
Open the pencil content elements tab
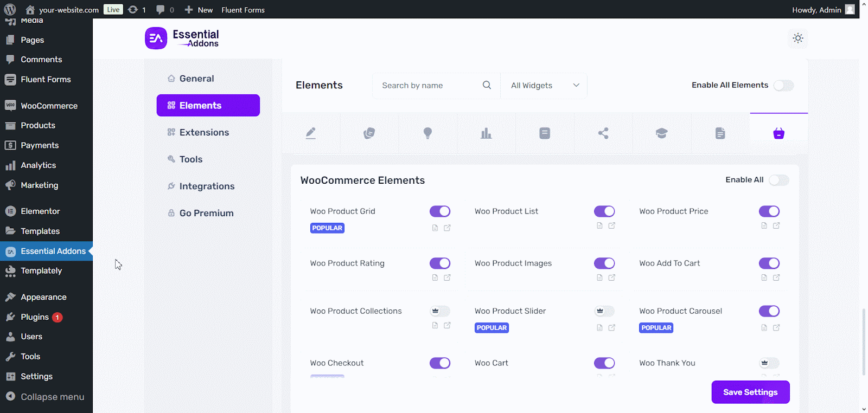310,133
